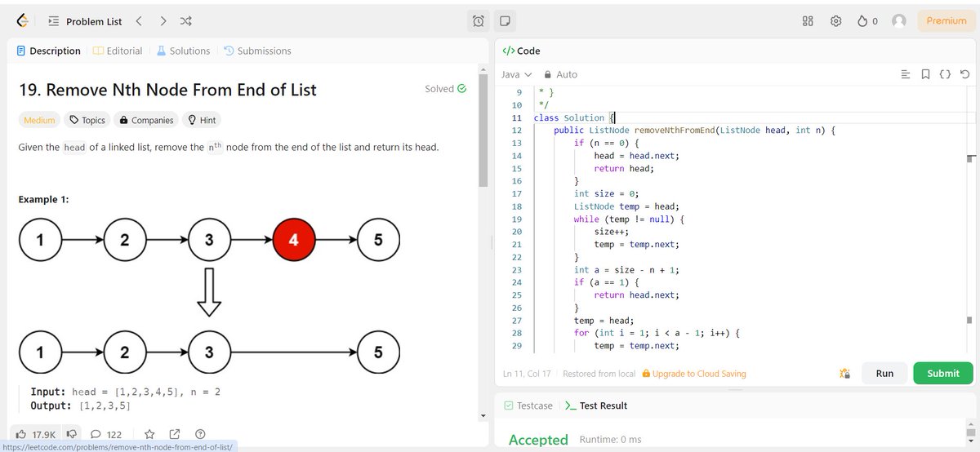Dislike the problem with thumbs-down icon
The image size is (980, 452).
pos(73,434)
